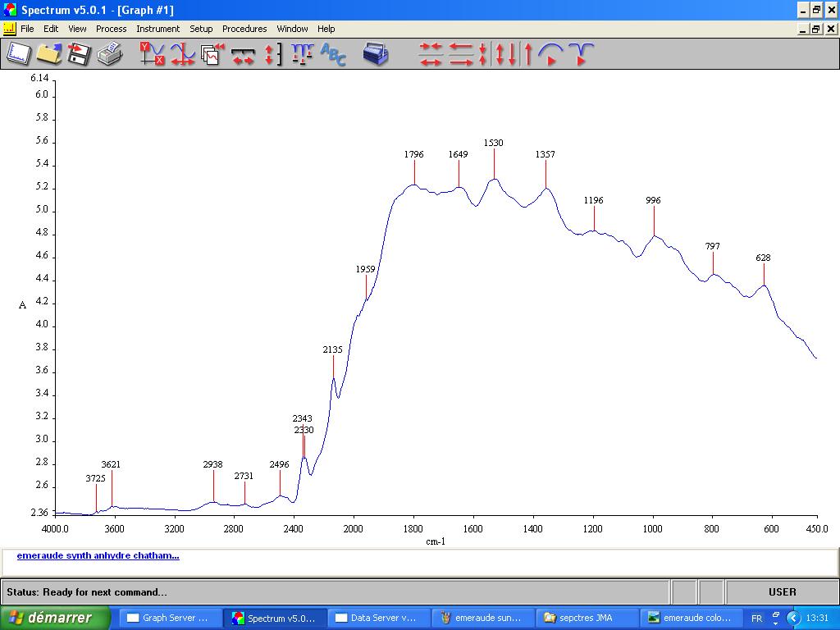Click the 1530 peak label on the spectrum
840x630 pixels.
493,143
